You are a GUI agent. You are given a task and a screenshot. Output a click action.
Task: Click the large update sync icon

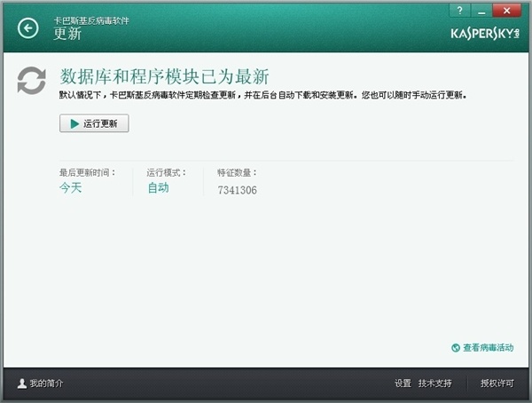[x=31, y=81]
